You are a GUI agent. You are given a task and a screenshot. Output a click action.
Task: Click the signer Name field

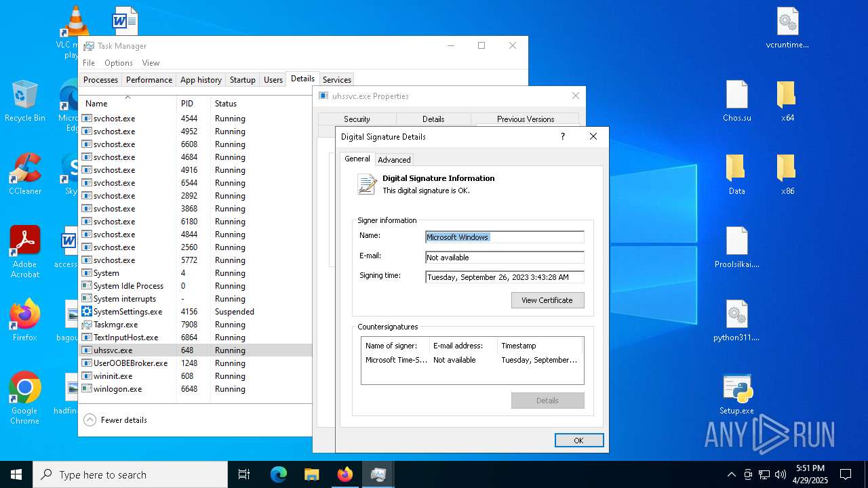tap(505, 237)
